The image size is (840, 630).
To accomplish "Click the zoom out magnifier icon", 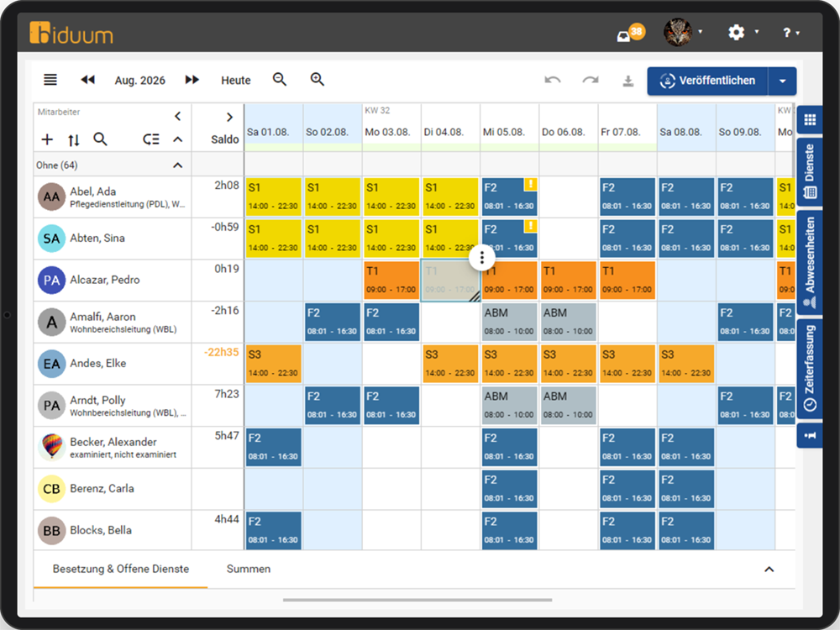I will pos(280,80).
